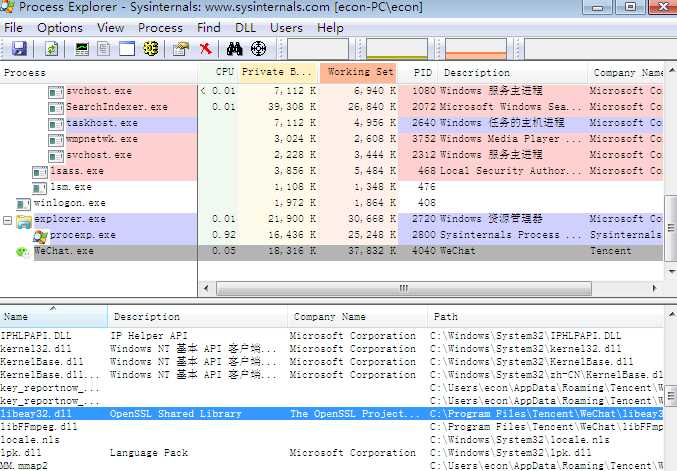The width and height of the screenshot is (677, 471).
Task: Open the DLL menu
Action: pos(245,28)
